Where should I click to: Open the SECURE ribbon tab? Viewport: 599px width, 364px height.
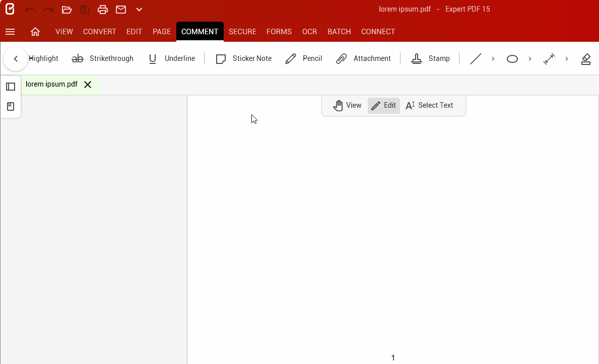243,32
